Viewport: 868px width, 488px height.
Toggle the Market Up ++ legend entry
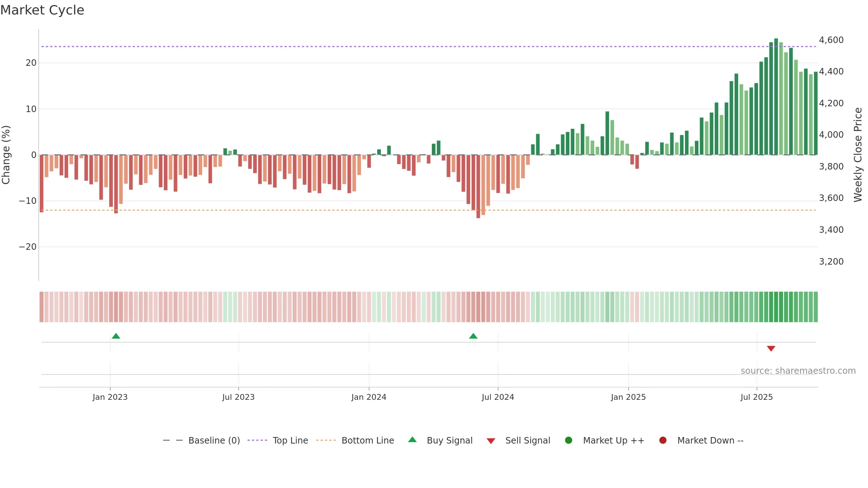[605, 440]
